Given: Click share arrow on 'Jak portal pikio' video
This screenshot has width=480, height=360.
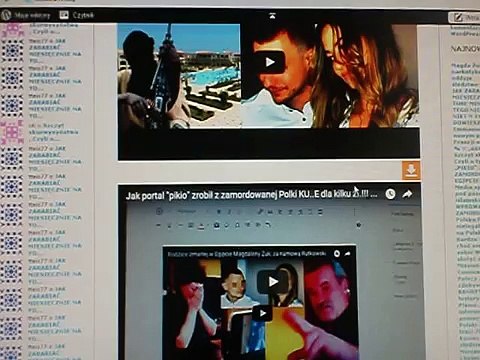Looking at the screenshot, I should click(x=407, y=194).
